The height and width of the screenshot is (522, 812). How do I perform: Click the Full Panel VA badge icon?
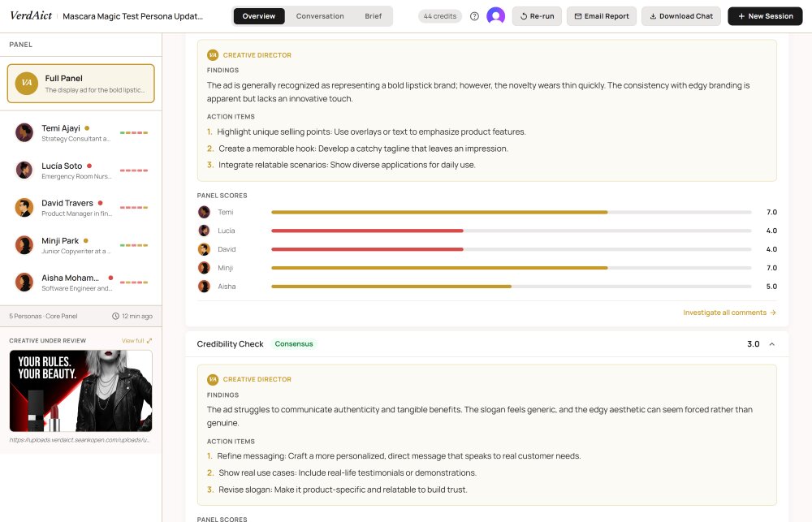click(27, 84)
